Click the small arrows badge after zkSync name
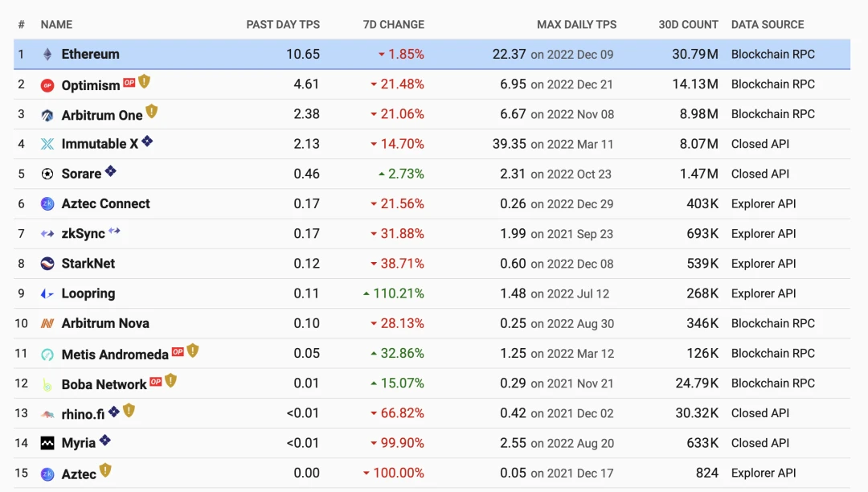Image resolution: width=868 pixels, height=492 pixels. click(115, 230)
